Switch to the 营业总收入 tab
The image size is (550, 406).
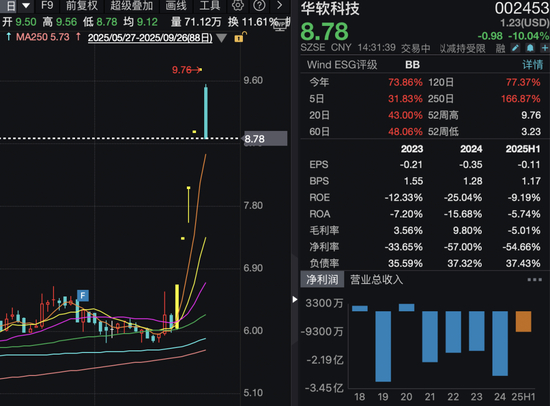pos(376,280)
